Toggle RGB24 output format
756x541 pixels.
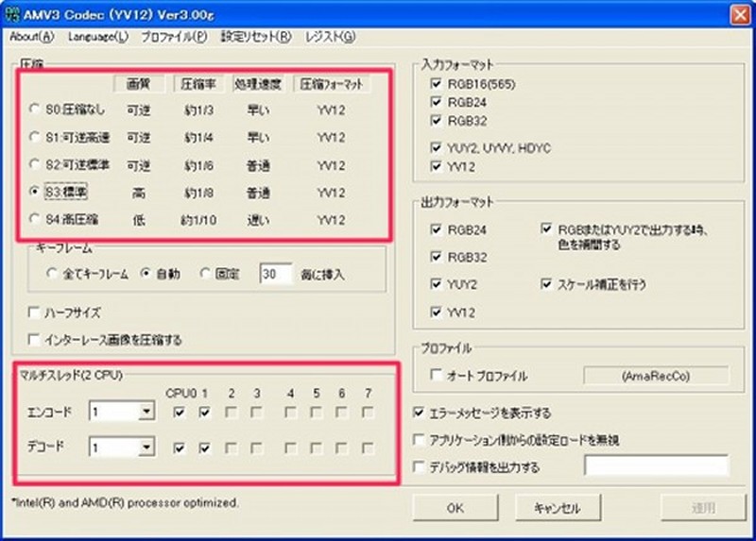click(436, 229)
